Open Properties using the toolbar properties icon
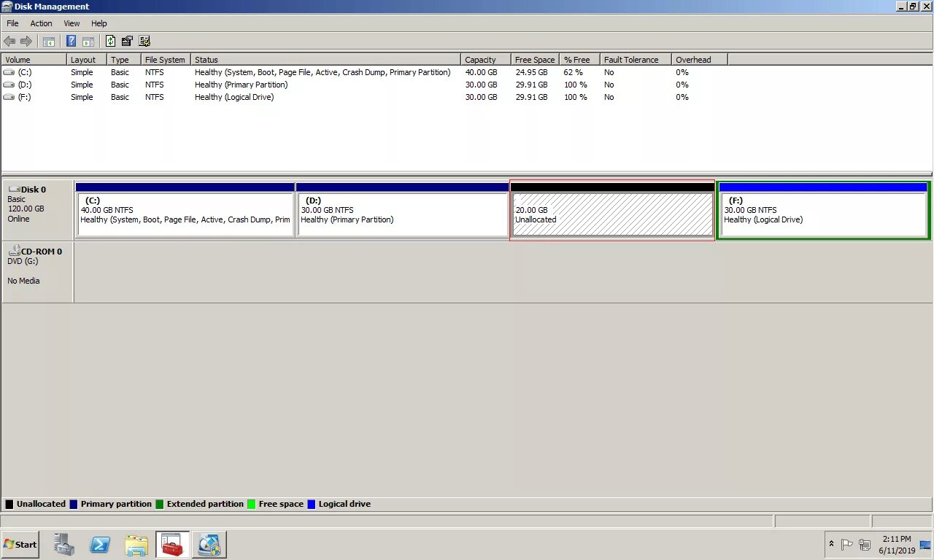 126,41
